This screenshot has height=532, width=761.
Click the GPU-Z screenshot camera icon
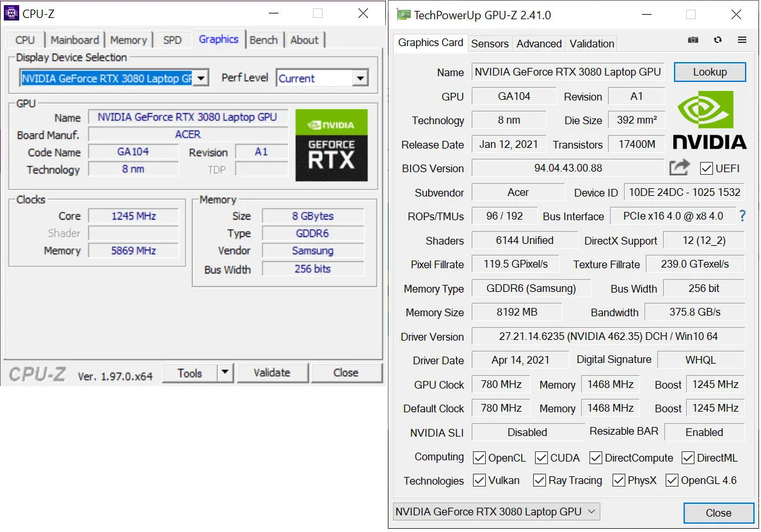point(693,40)
